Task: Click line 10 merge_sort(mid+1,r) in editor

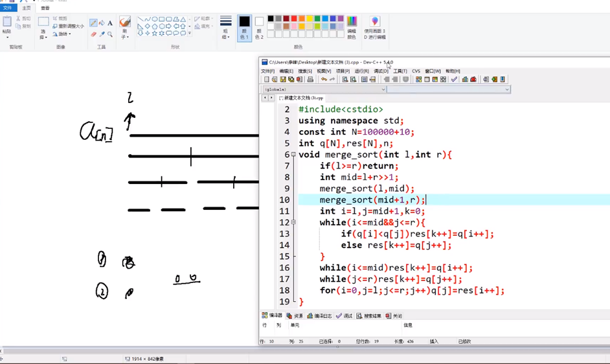Action: tap(372, 199)
